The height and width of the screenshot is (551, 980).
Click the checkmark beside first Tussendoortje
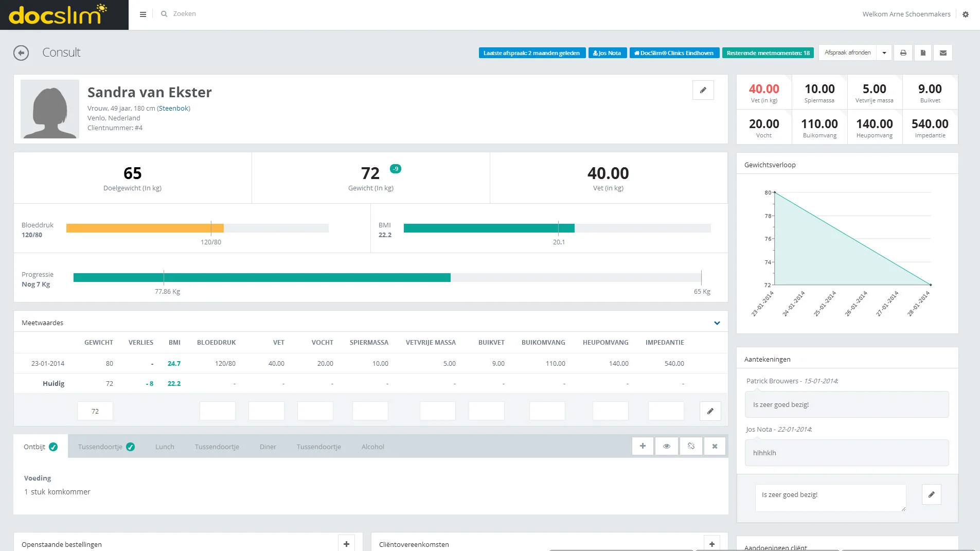[131, 447]
